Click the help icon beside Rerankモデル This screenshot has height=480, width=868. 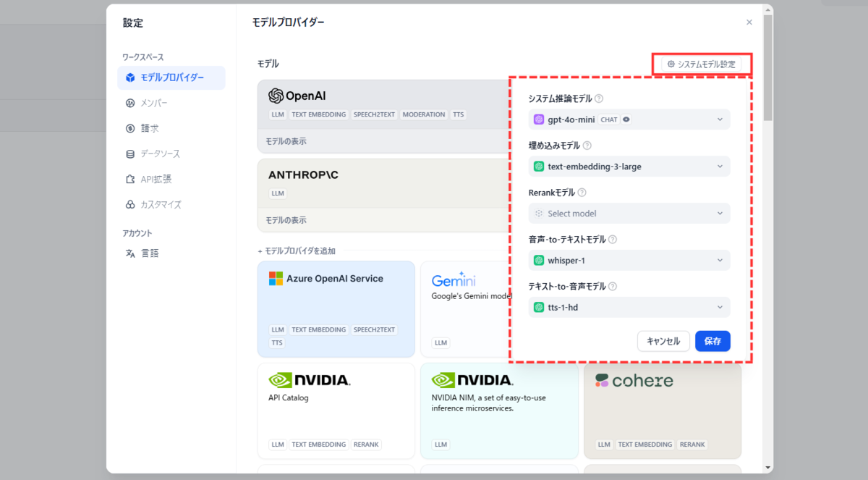pyautogui.click(x=582, y=193)
